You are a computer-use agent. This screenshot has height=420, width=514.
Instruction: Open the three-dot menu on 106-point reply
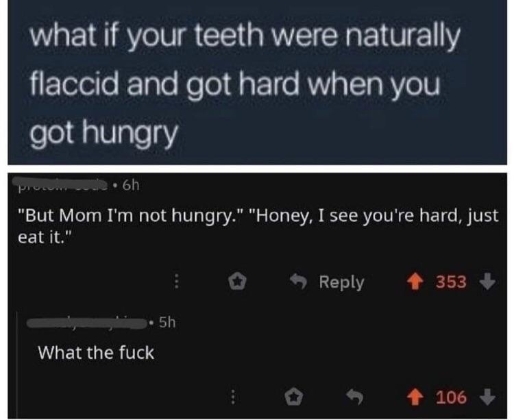[x=232, y=395]
